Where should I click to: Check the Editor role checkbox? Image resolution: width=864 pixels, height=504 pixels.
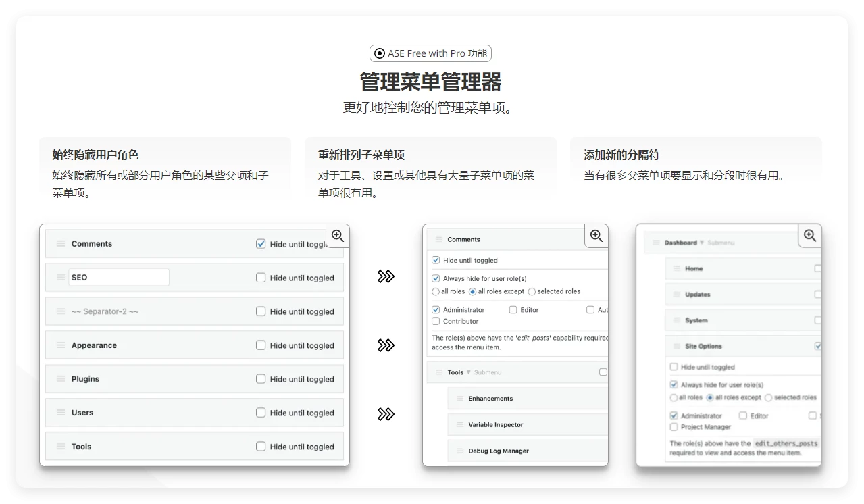511,309
